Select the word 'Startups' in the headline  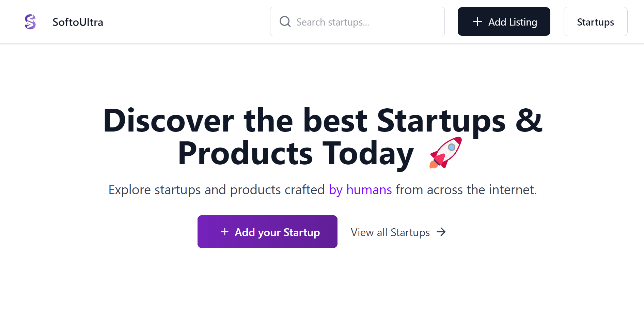(x=441, y=122)
